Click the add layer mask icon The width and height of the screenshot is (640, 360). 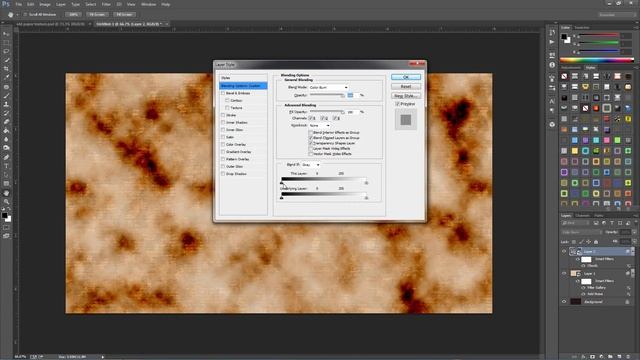pyautogui.click(x=592, y=357)
